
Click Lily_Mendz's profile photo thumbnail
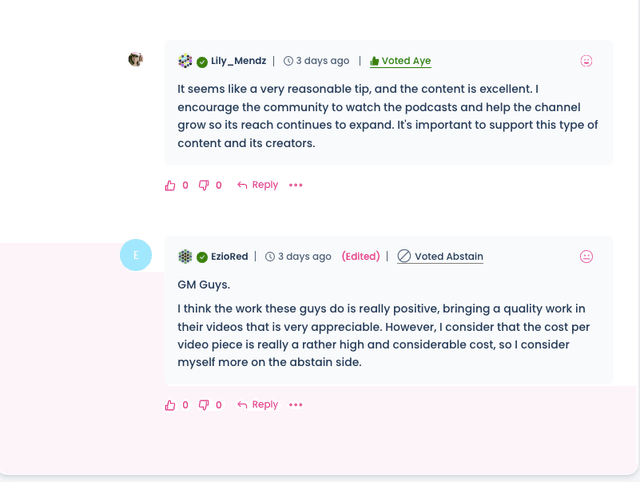[136, 60]
